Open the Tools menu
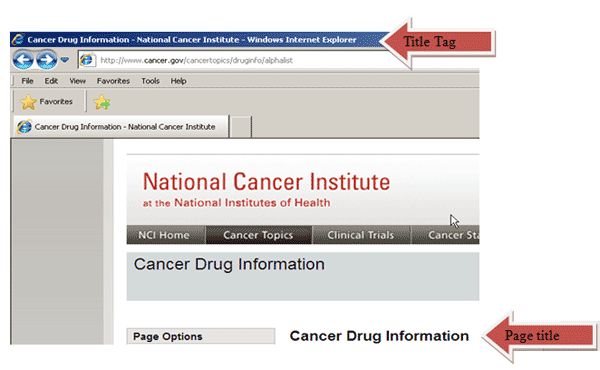The height and width of the screenshot is (370, 600). [x=150, y=81]
